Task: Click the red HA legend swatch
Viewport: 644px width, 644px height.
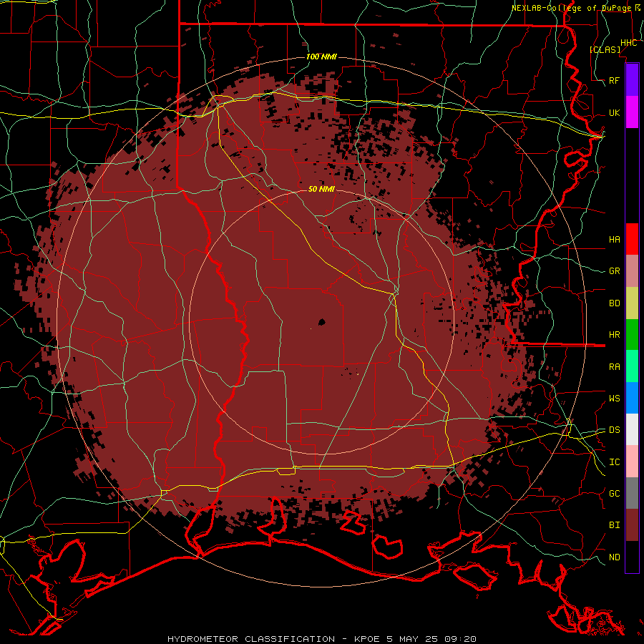Action: click(632, 239)
